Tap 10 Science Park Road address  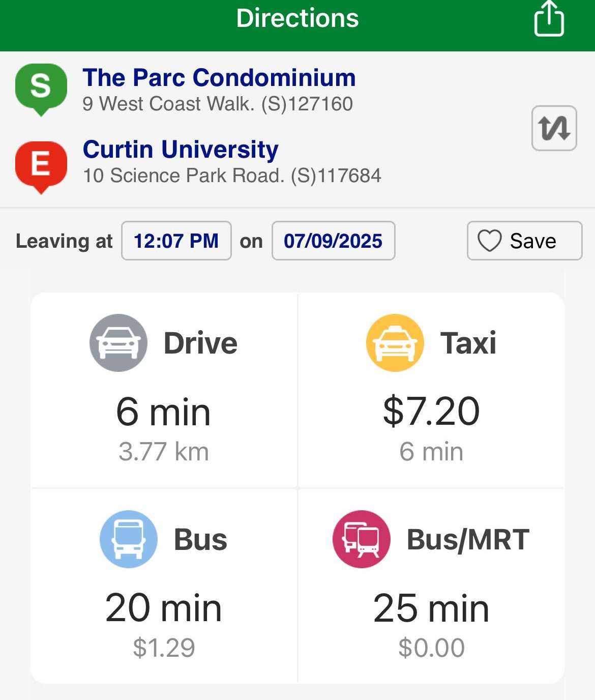tap(232, 176)
